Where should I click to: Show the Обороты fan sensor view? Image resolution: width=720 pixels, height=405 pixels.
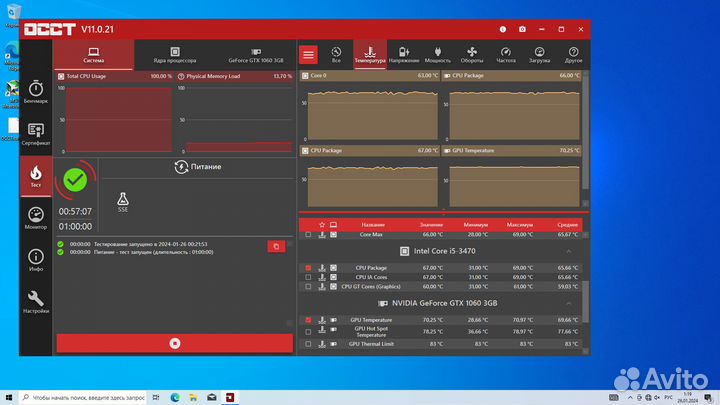[472, 54]
